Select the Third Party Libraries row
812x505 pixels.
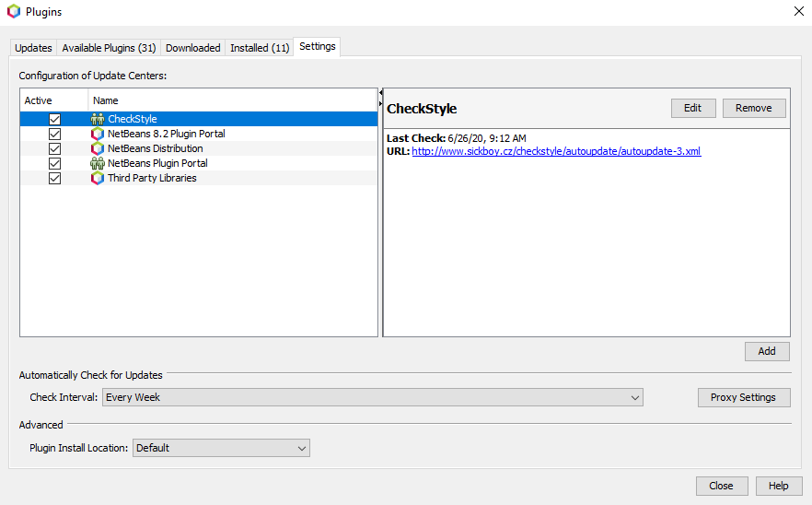point(199,179)
